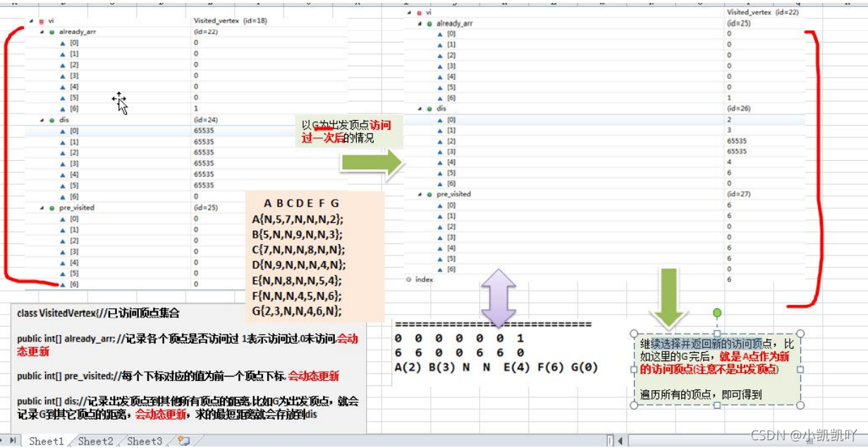The image size is (868, 448).
Task: Click the Visited_vertex (id=18) value text
Action: click(x=230, y=21)
